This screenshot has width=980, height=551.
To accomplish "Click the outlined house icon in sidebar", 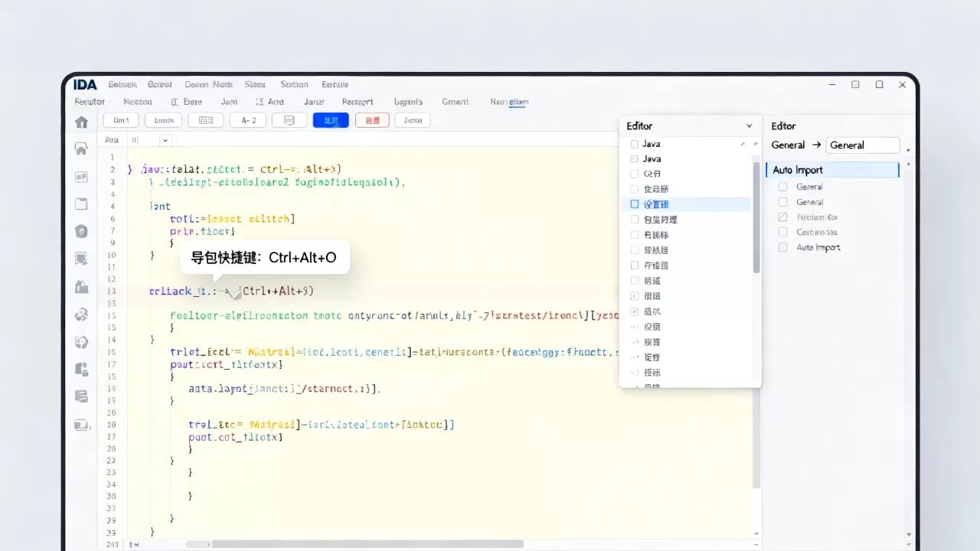I will click(x=81, y=148).
